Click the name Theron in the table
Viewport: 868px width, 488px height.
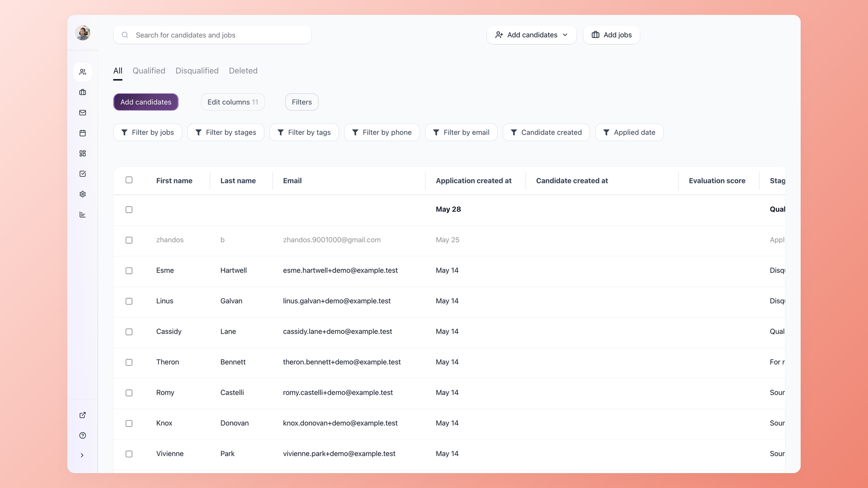[x=168, y=362]
